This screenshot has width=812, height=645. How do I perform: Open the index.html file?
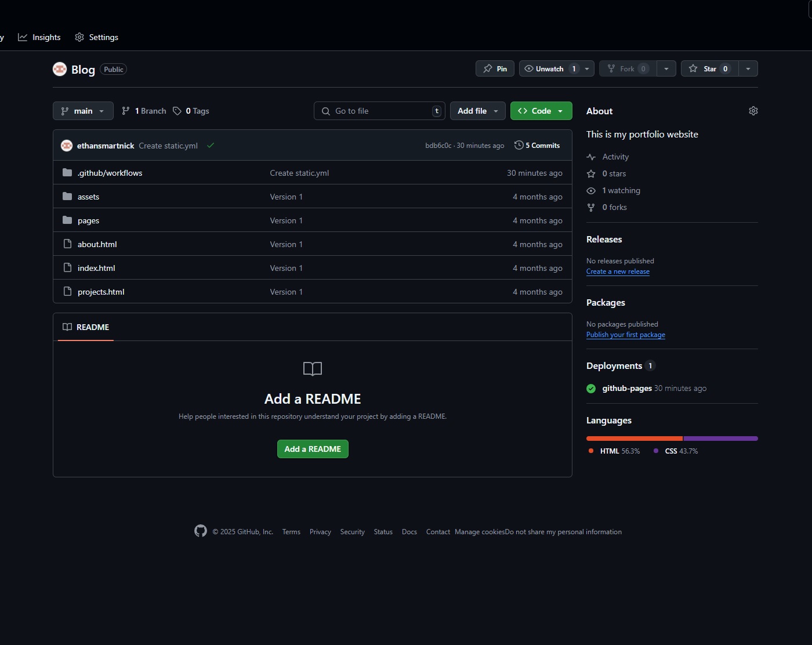[96, 268]
